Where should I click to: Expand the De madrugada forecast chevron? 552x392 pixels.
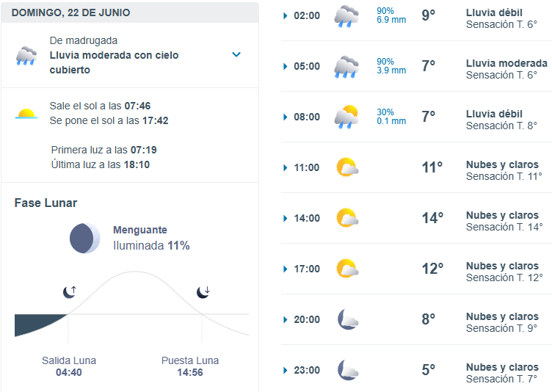pyautogui.click(x=236, y=54)
